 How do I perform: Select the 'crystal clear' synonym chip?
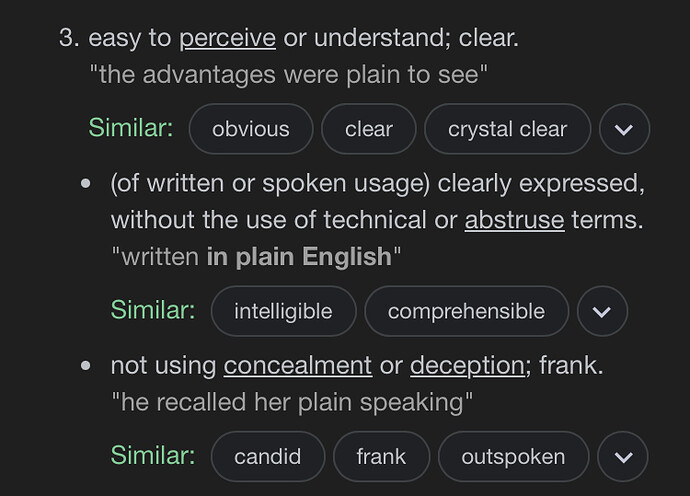507,129
